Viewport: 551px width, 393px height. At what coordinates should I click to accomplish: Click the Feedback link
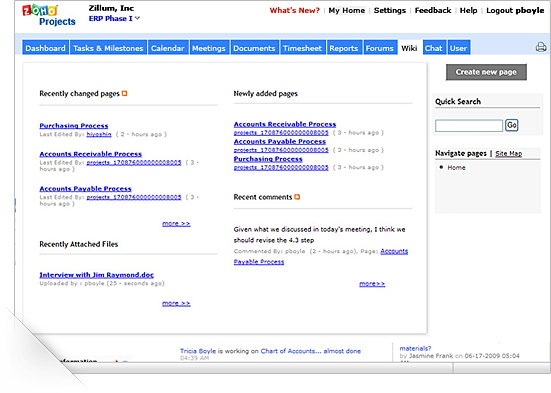tap(433, 11)
